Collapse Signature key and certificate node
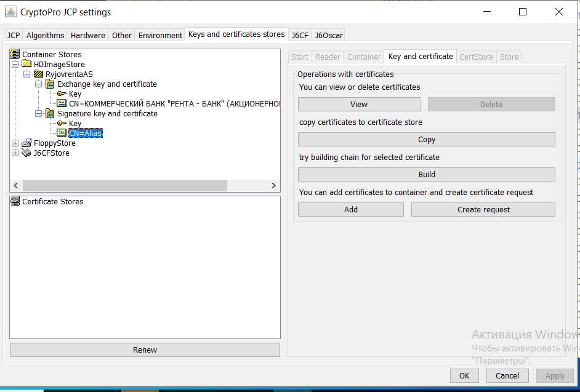Viewport: 580px width, 392px height. pos(38,113)
